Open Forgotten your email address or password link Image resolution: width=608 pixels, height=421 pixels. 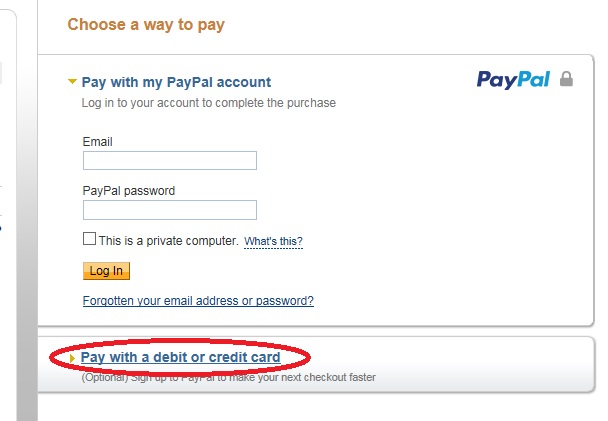198,301
